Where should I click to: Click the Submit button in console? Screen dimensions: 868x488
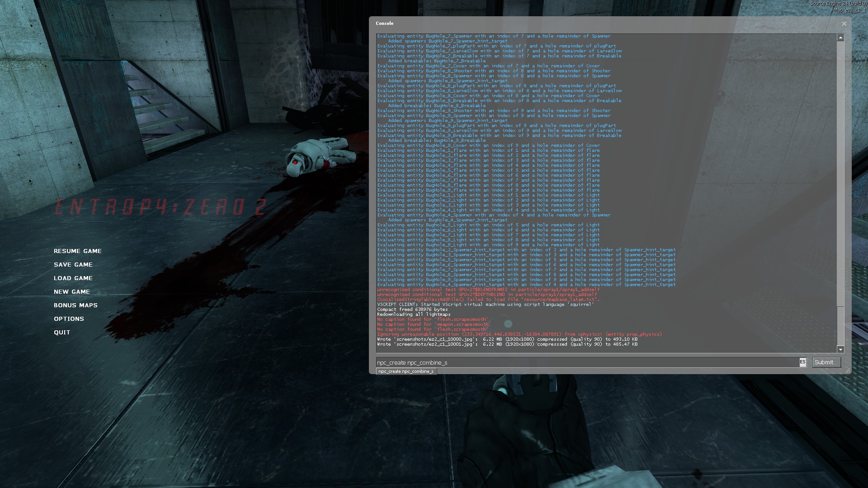[826, 362]
